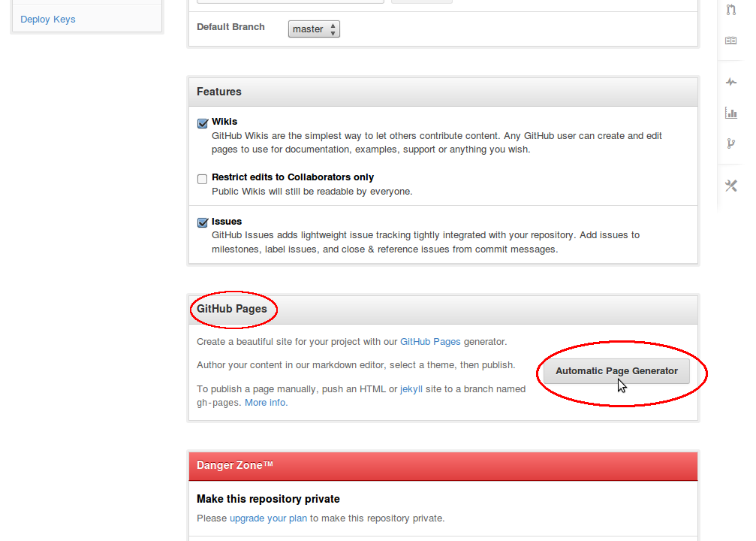Screen dimensions: 756x541
Task: Click the Restrict edits to Collaborators only label
Action: 293,177
